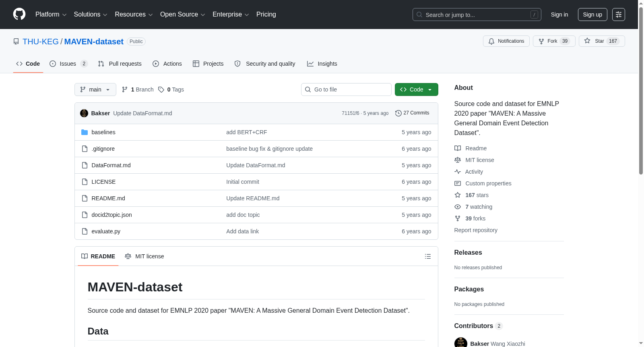Open the main branch selector dropdown
The image size is (644, 347).
[x=95, y=89]
